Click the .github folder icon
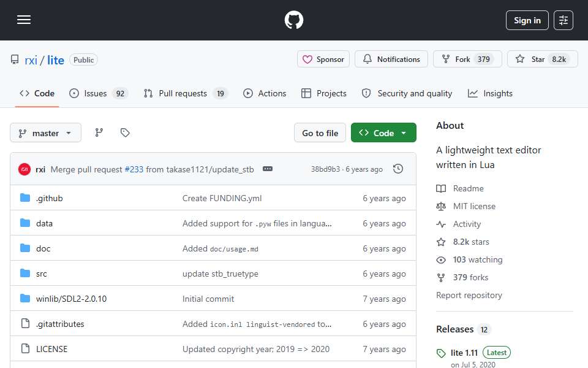The width and height of the screenshot is (588, 368). tap(25, 197)
